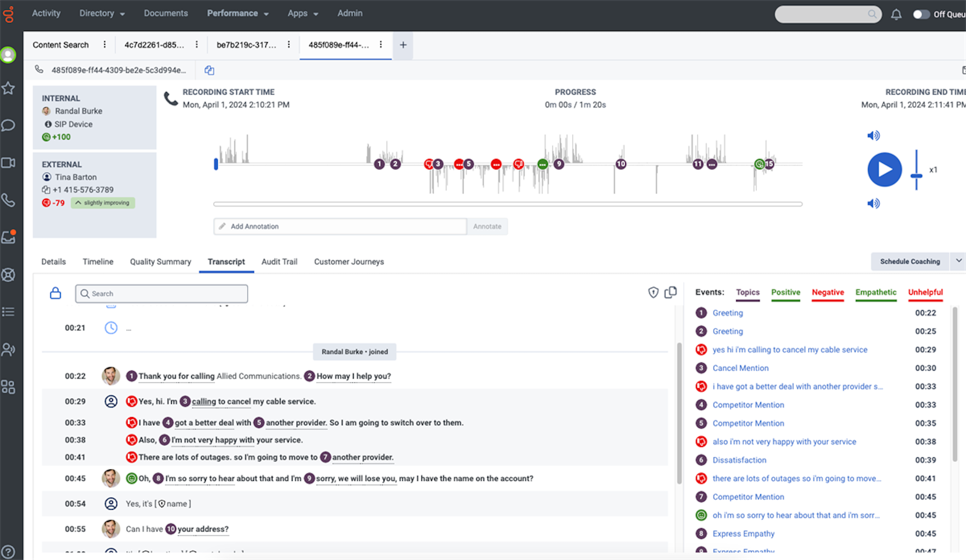Viewport: 966px width, 560px height.
Task: Open the agent assist sidebar icon
Action: pyautogui.click(x=8, y=350)
